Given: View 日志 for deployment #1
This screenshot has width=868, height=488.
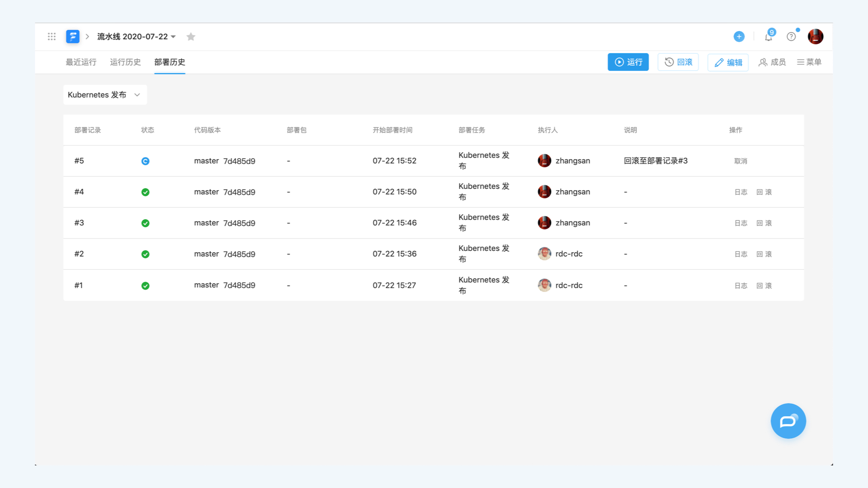Looking at the screenshot, I should click(x=741, y=286).
